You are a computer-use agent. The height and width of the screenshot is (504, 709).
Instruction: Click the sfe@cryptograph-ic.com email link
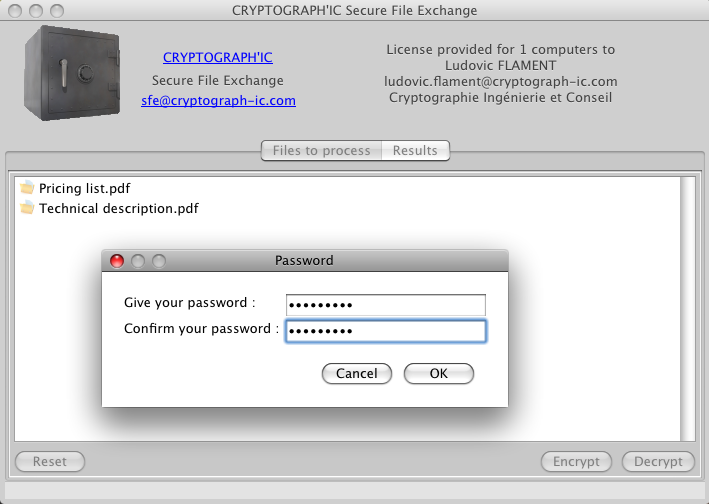pos(218,101)
